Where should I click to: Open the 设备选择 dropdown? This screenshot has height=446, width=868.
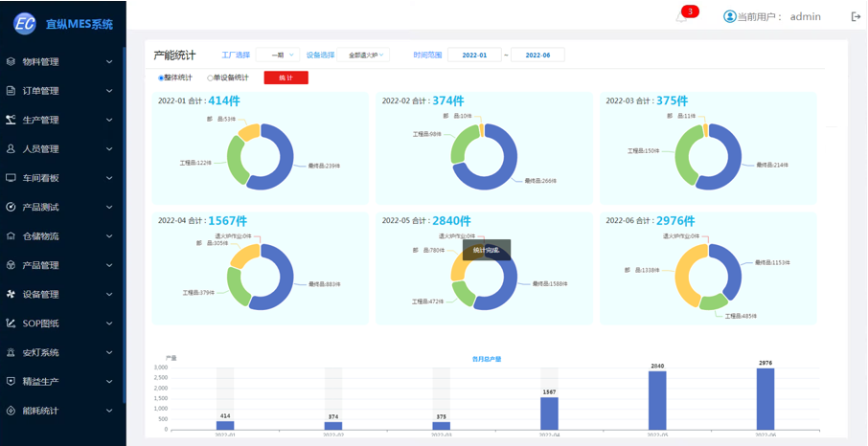pos(363,56)
